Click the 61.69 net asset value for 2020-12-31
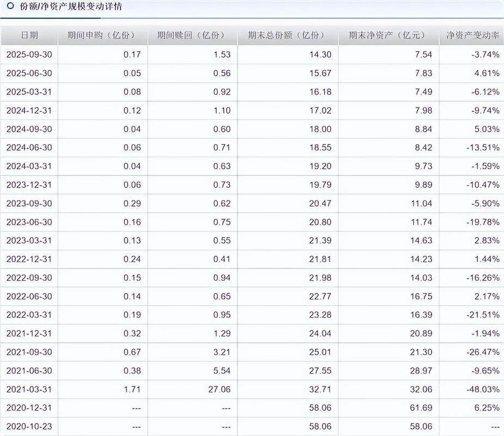Screen dimensions: 504x436 [x=420, y=408]
